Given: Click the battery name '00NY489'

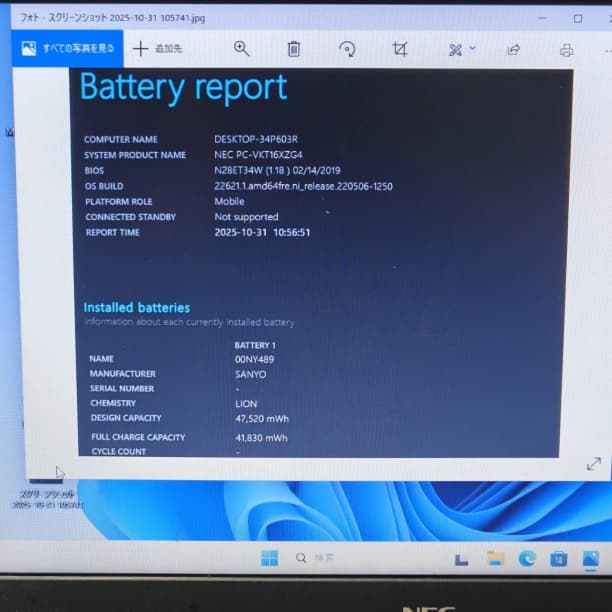Looking at the screenshot, I should [x=254, y=359].
